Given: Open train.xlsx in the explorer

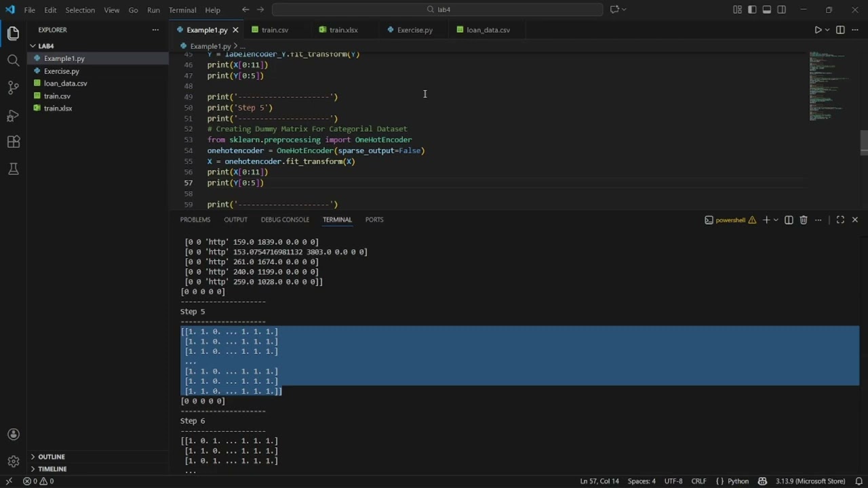Looking at the screenshot, I should click(98, 108).
